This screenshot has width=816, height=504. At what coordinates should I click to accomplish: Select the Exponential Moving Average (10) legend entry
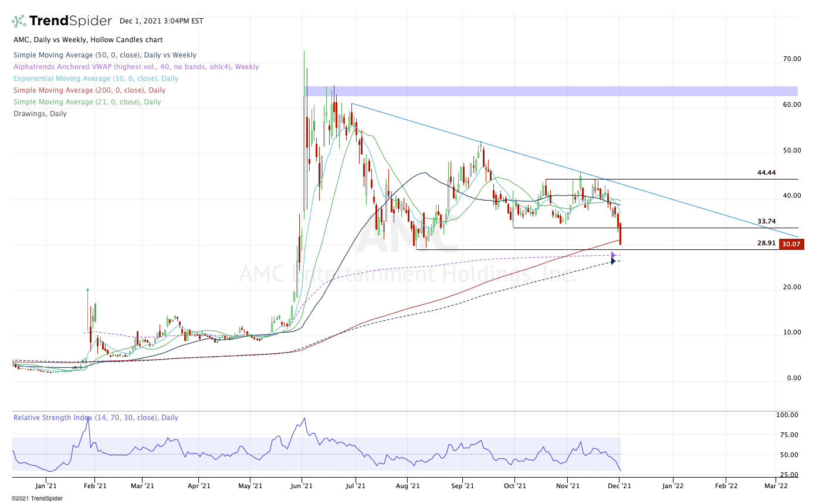click(x=96, y=79)
